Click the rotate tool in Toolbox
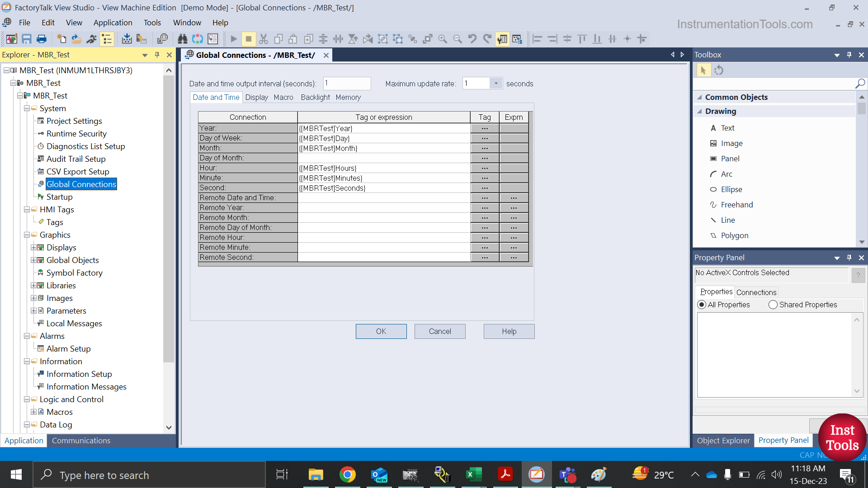Image resolution: width=868 pixels, height=488 pixels. (x=719, y=70)
